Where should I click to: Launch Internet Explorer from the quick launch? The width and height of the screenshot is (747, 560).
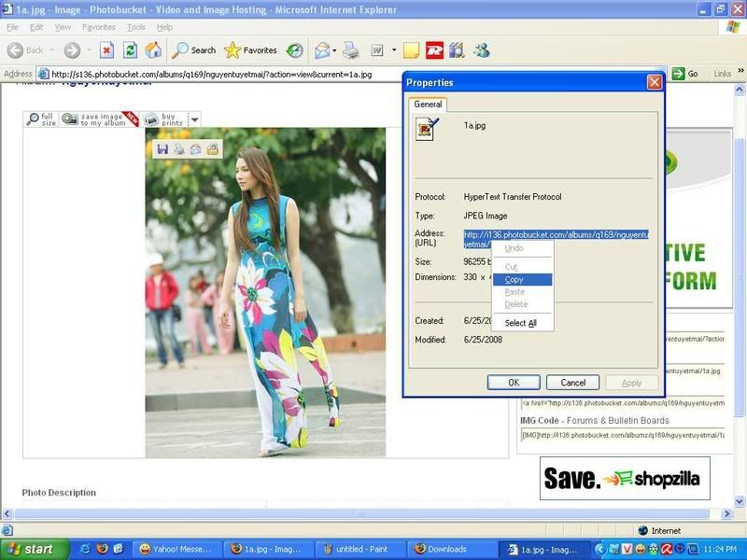point(85,549)
